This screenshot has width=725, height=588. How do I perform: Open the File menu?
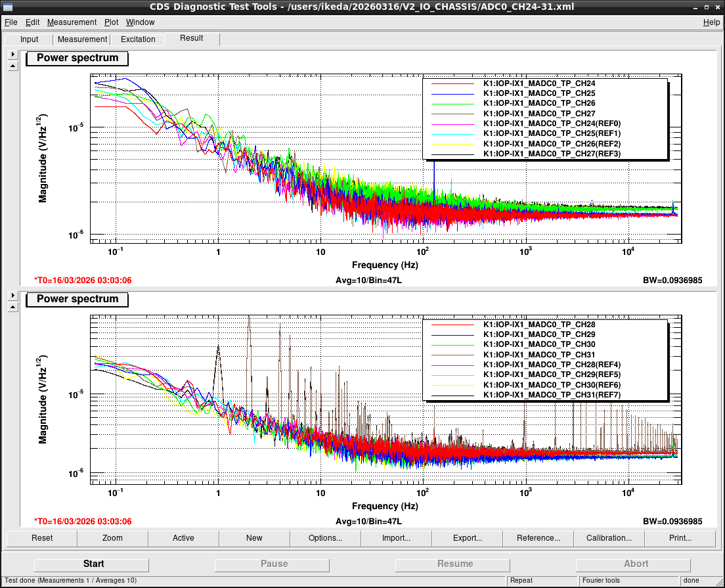[x=11, y=22]
